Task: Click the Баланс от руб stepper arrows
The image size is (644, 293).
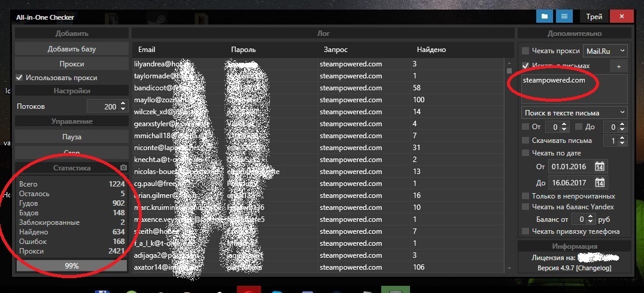Action: [x=591, y=219]
